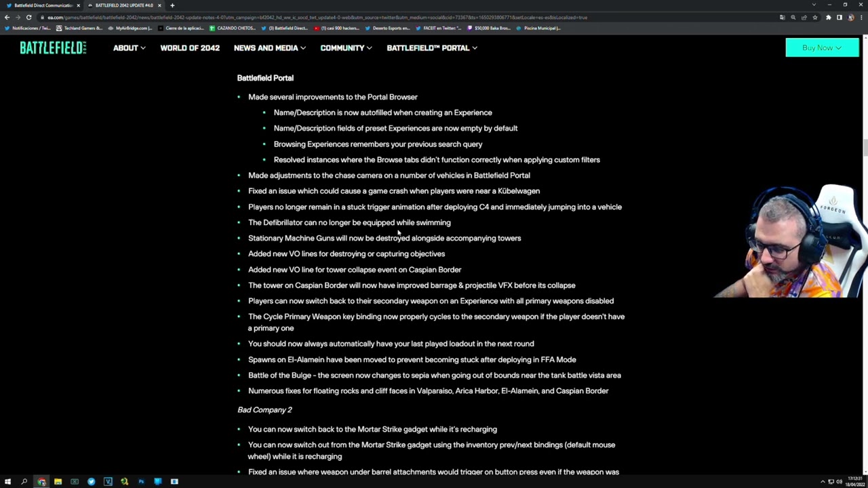868x488 pixels.
Task: Open the Cierre de la aplicaci... bookmark
Action: click(182, 28)
